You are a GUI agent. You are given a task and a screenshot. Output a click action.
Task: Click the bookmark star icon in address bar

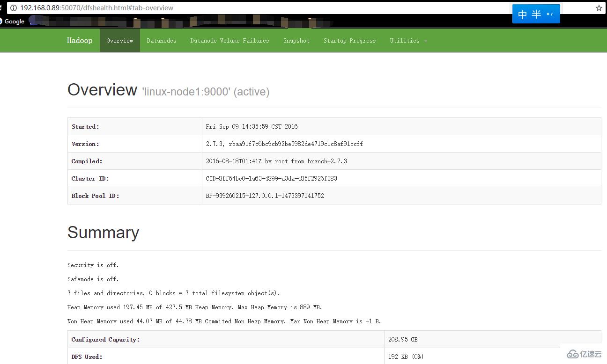(x=599, y=8)
